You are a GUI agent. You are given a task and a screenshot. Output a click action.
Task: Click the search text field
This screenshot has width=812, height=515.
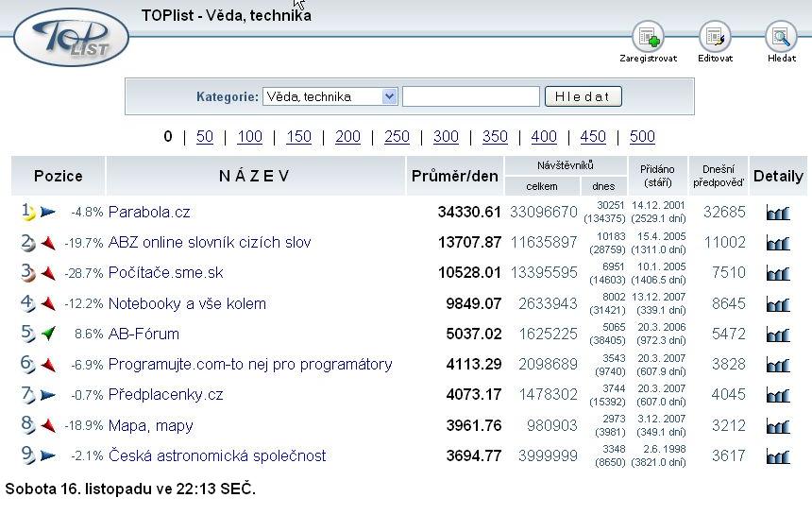click(471, 96)
